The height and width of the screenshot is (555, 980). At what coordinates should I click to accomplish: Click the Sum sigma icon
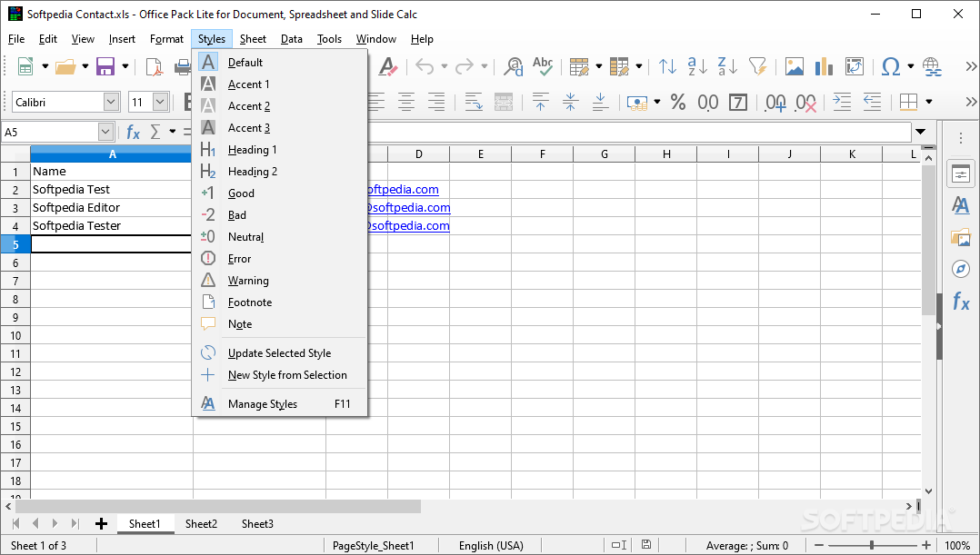155,132
